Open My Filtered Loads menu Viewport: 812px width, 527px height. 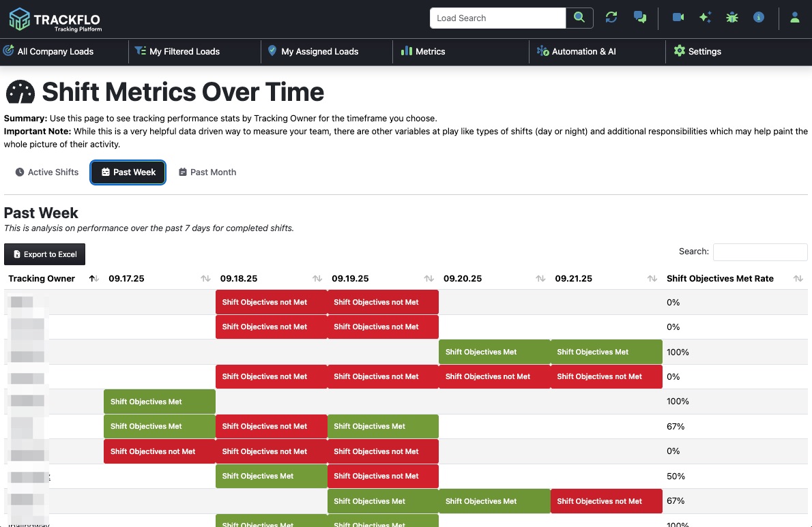pyautogui.click(x=177, y=51)
